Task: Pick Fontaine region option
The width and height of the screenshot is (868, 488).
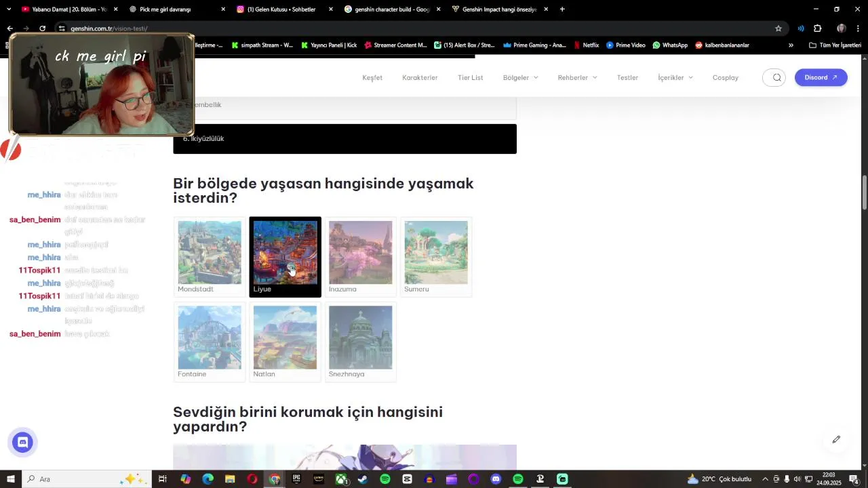Action: coord(210,342)
